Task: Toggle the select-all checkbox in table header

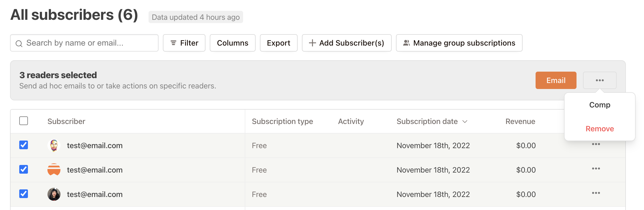Action: pos(24,121)
